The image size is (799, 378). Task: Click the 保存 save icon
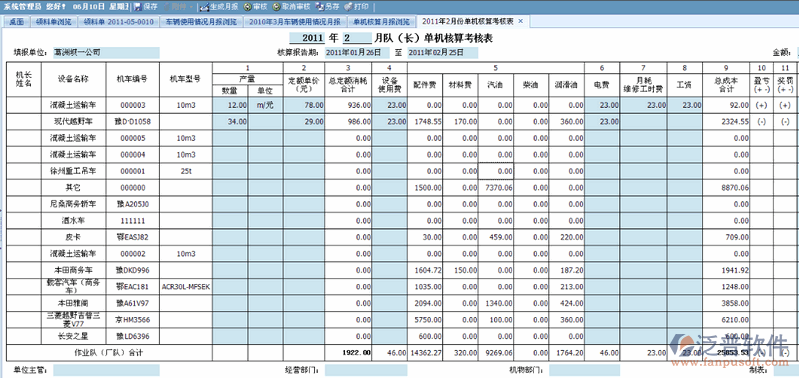137,7
